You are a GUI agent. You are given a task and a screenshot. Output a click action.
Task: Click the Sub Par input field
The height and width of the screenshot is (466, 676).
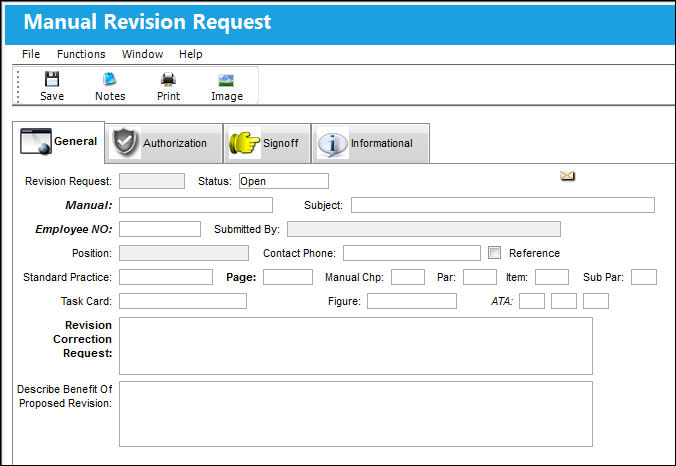[644, 277]
